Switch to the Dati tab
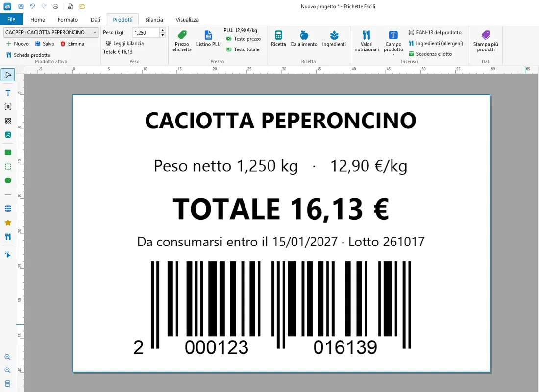The width and height of the screenshot is (539, 392). 96,20
